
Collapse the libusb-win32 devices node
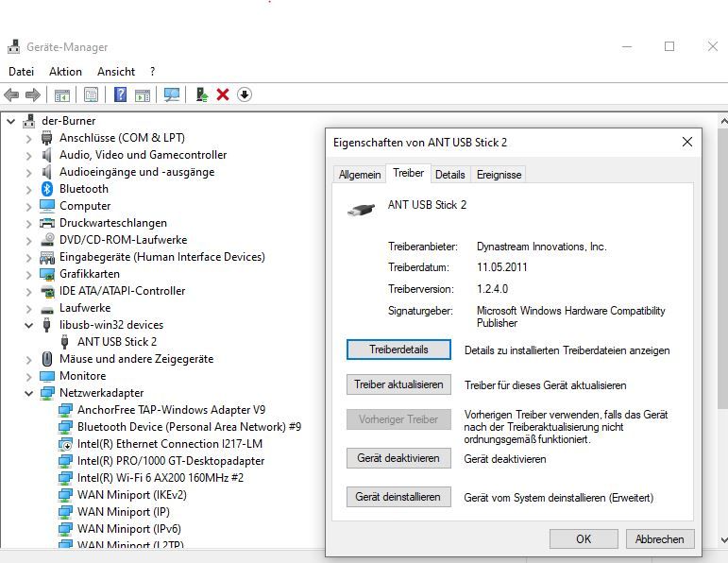[x=28, y=325]
